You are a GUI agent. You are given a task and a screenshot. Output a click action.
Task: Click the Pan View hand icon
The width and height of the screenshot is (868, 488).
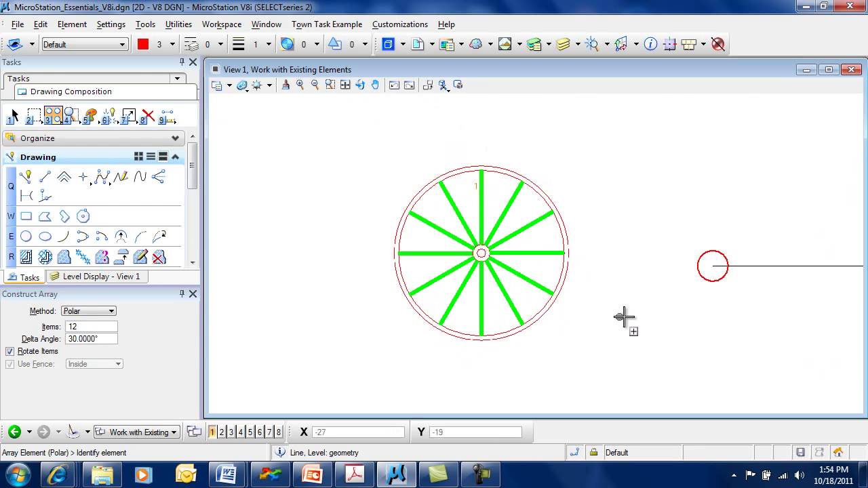tap(375, 85)
